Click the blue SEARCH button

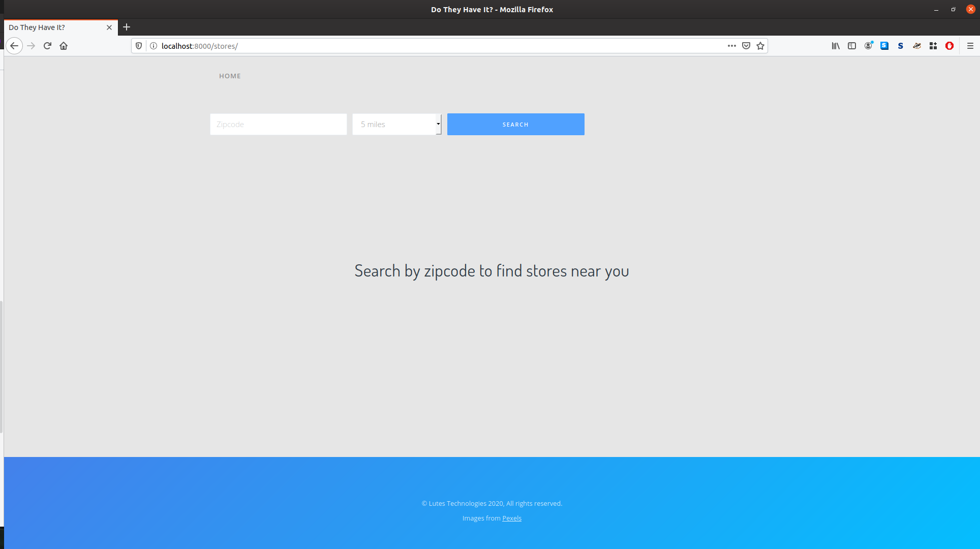[515, 124]
